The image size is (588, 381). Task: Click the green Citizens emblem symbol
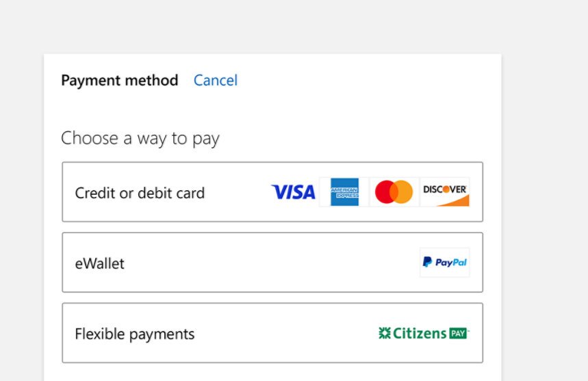[x=384, y=333]
